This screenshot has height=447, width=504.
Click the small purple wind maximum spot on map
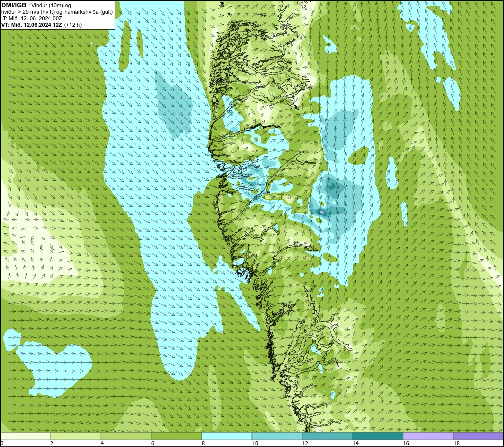322,212
